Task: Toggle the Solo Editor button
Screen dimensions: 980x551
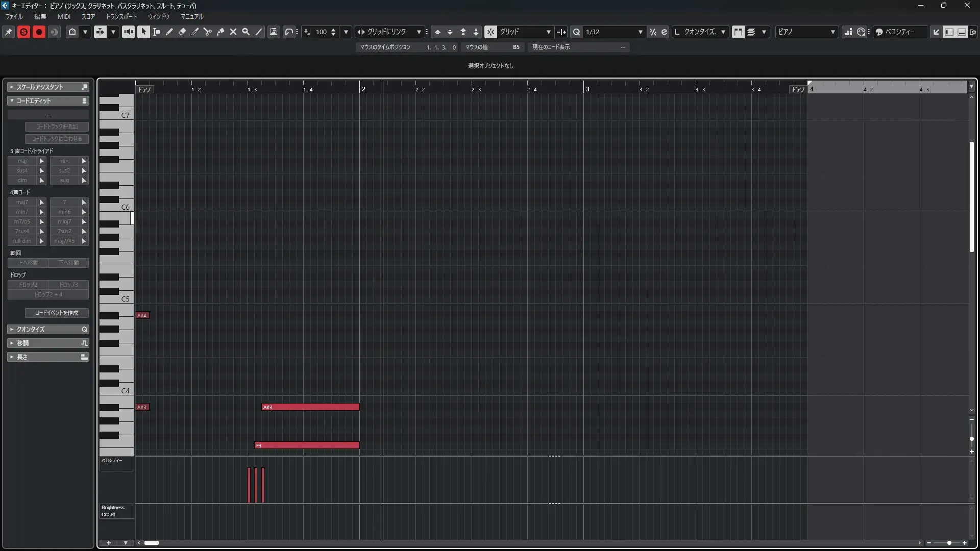Action: tap(23, 32)
